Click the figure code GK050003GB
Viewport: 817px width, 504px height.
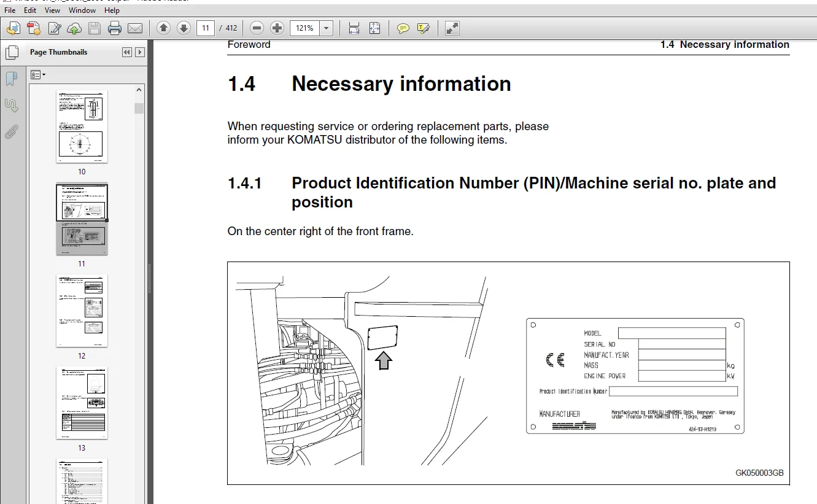tap(759, 473)
